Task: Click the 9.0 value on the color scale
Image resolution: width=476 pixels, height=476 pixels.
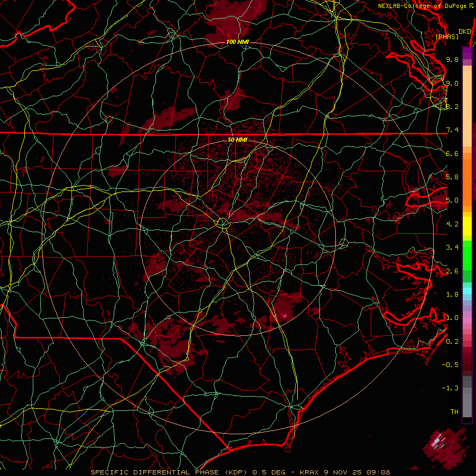Action: click(452, 83)
